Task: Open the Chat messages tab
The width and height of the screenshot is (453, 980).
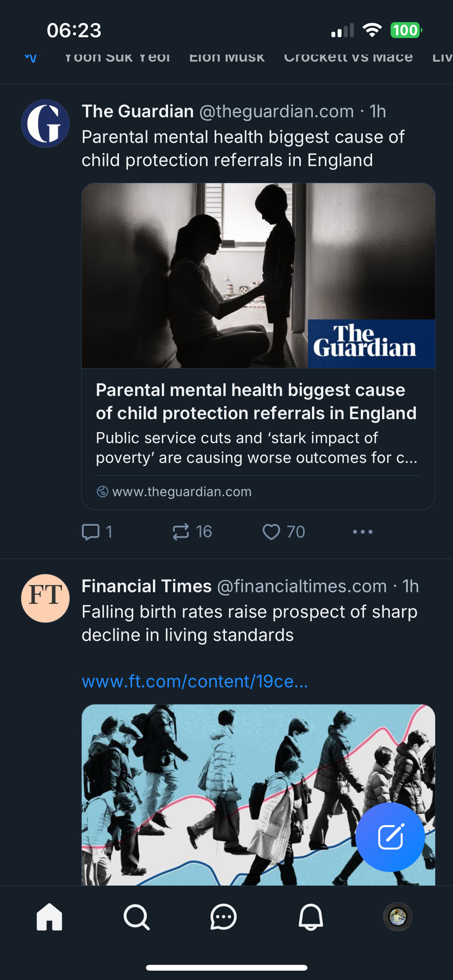Action: (224, 917)
